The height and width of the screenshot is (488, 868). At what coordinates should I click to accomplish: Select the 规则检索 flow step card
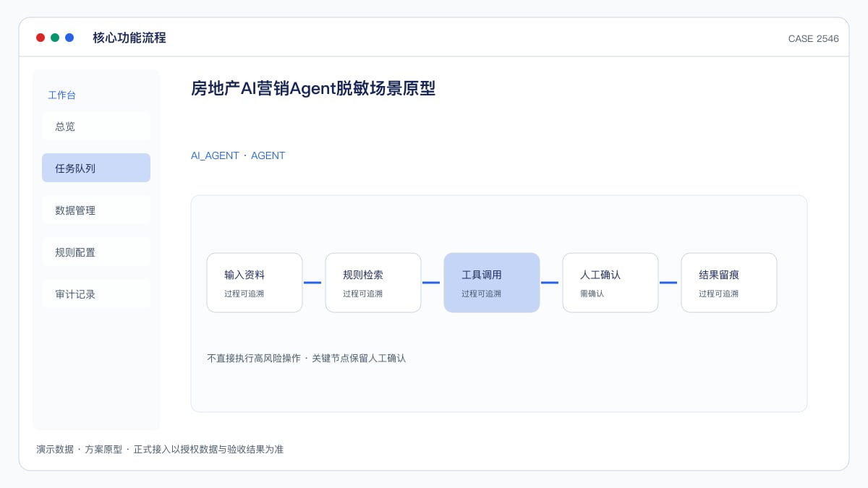(x=373, y=283)
